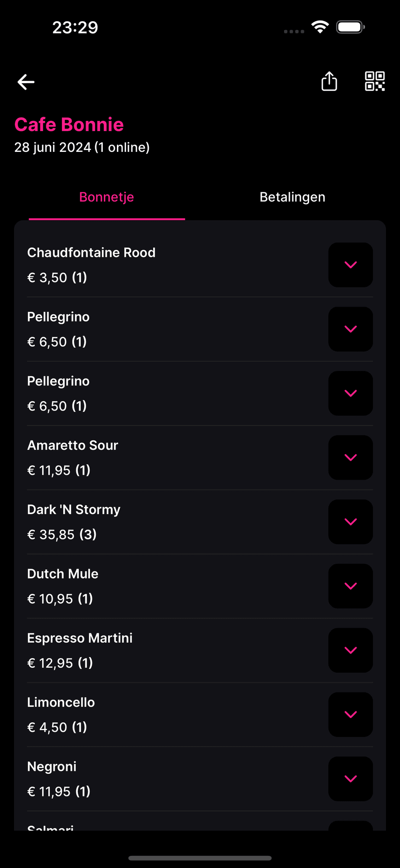
Task: Expand the Chaudfontaine Rood item
Action: [350, 265]
